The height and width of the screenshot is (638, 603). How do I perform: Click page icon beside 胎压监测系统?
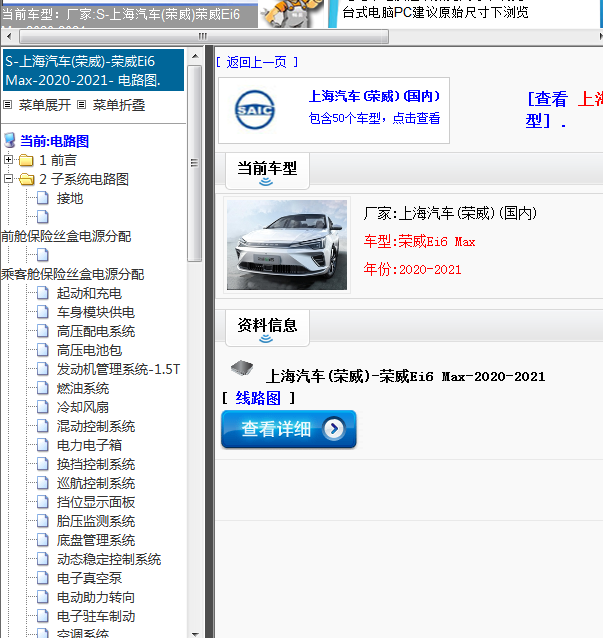pyautogui.click(x=43, y=521)
